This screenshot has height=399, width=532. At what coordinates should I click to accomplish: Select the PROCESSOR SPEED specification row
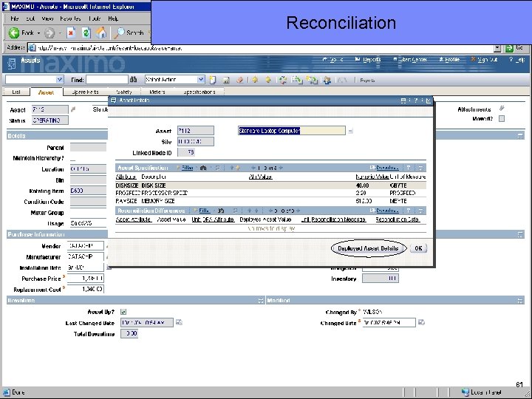(x=270, y=193)
